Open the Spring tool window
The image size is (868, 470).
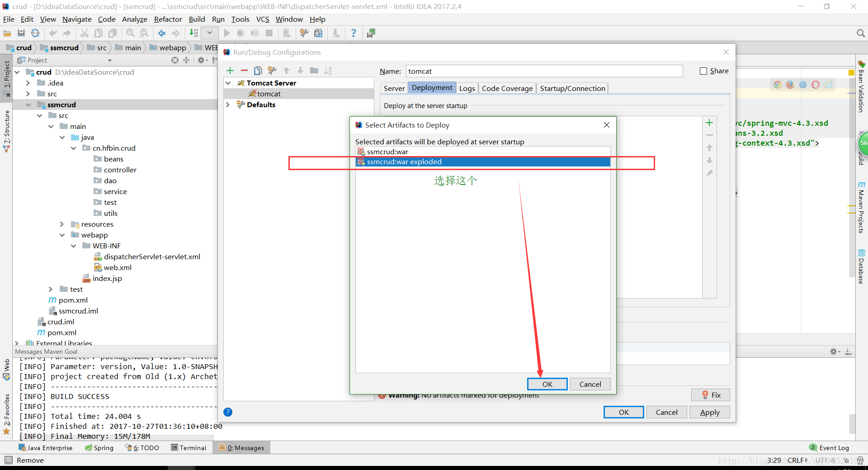tap(99, 448)
